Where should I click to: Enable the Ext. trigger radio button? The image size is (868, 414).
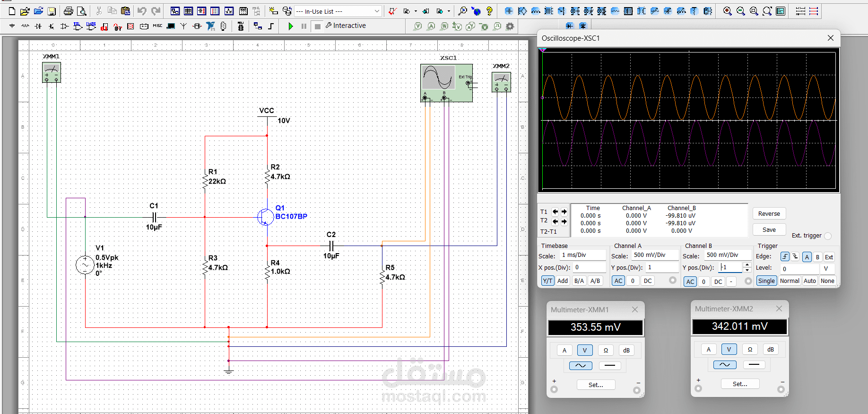click(x=827, y=236)
